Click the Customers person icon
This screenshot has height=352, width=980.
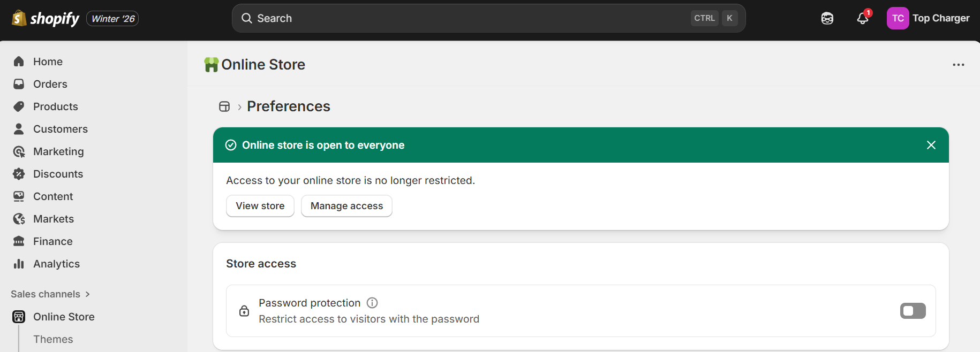click(19, 129)
